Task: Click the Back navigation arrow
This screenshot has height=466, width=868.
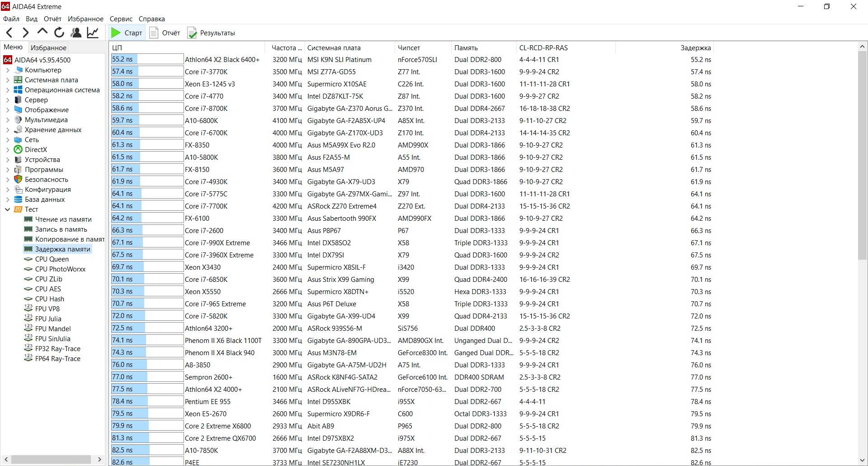Action: pos(9,33)
